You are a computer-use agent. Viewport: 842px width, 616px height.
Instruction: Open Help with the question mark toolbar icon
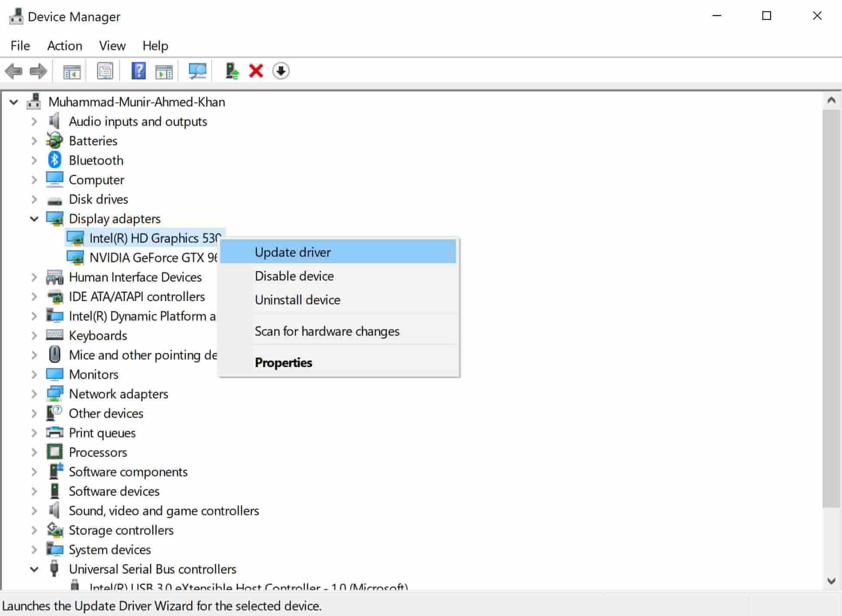(x=138, y=71)
